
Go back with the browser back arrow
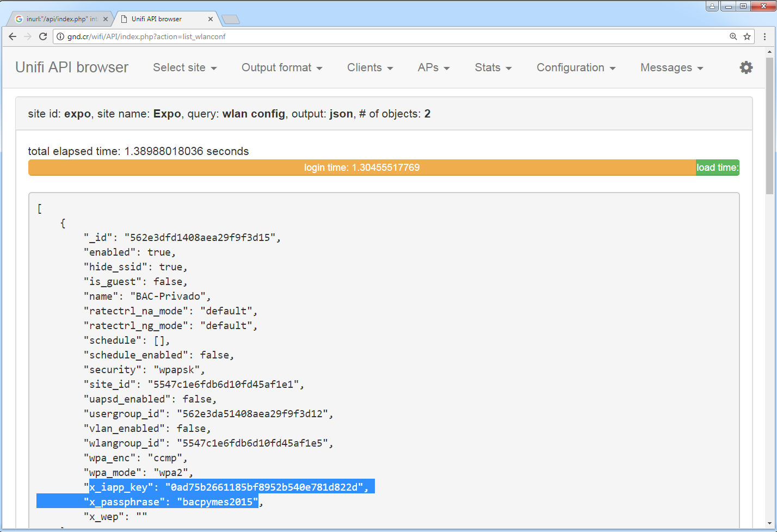click(13, 36)
